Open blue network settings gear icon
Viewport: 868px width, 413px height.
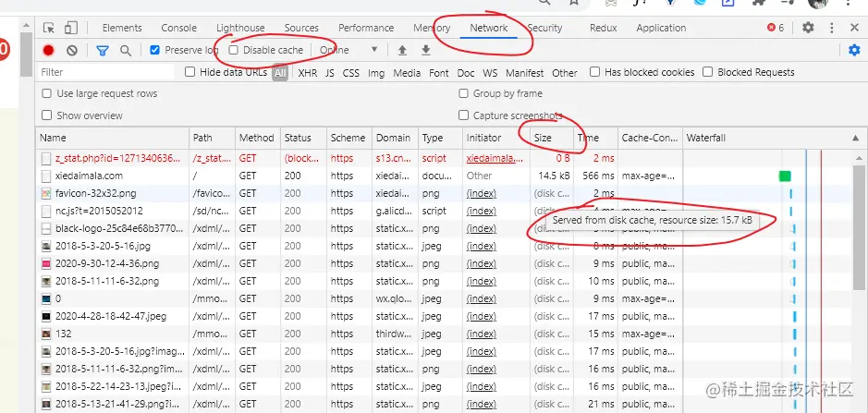click(854, 51)
